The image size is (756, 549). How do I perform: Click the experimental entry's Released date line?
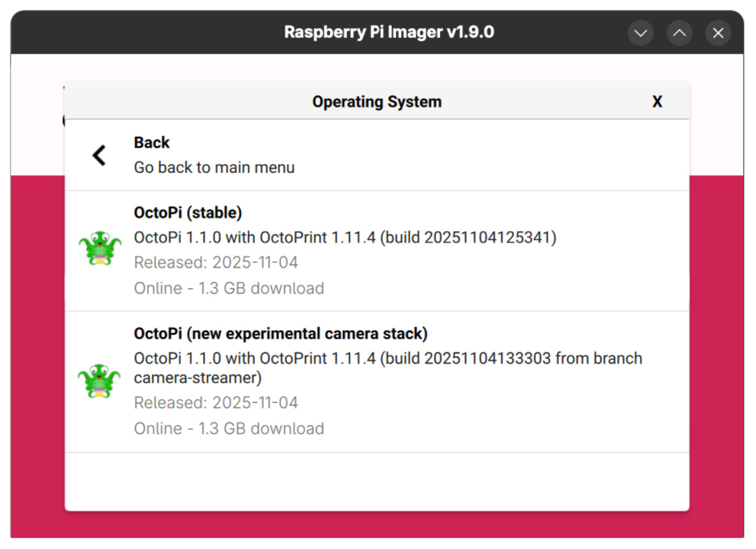pyautogui.click(x=215, y=403)
